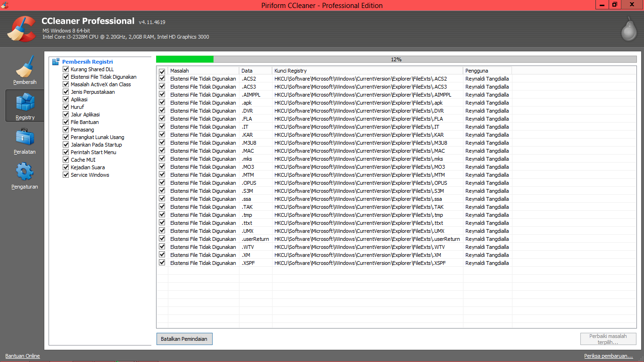This screenshot has width=644, height=362.
Task: Sort by the Pengguna column header
Action: [x=487, y=71]
